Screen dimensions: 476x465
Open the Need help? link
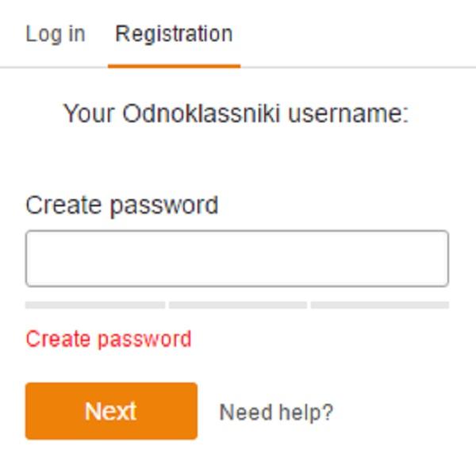point(276,413)
